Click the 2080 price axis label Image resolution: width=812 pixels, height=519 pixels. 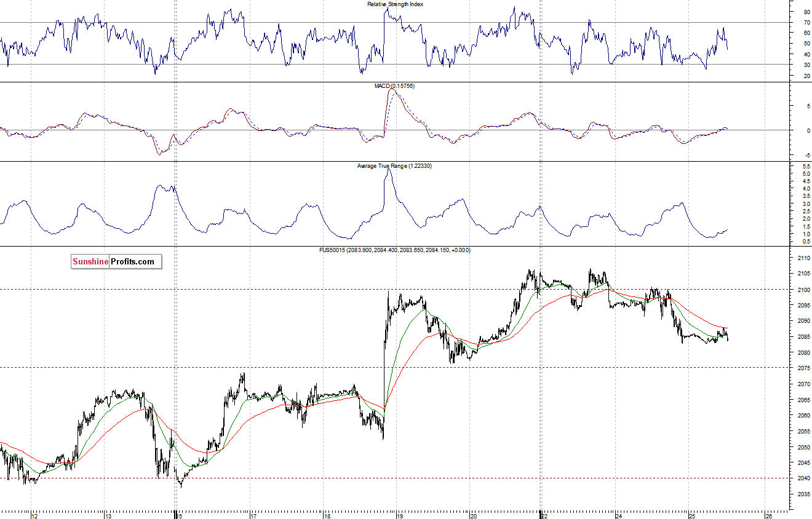pyautogui.click(x=804, y=353)
